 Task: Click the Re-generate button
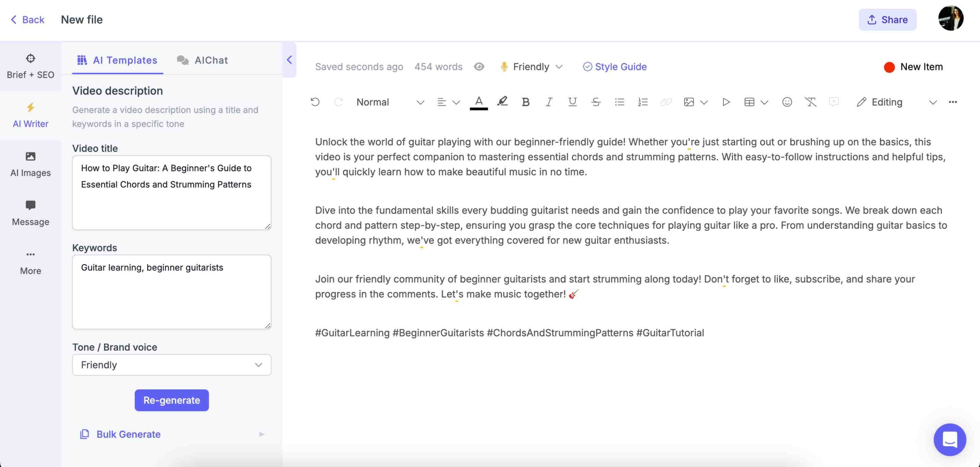coord(171,400)
